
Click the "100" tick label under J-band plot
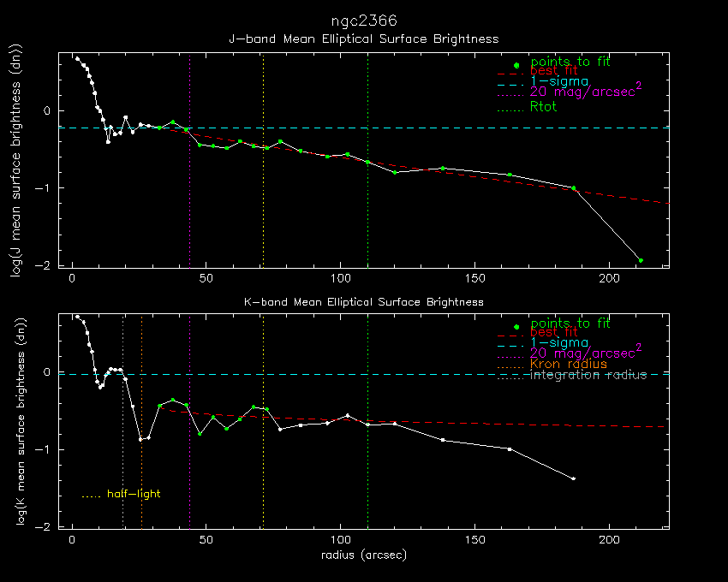coord(340,278)
